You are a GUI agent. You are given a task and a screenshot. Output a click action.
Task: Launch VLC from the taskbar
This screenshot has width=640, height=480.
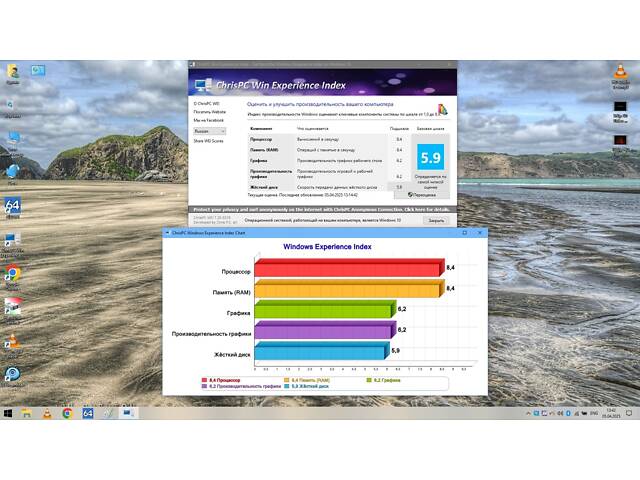(47, 413)
